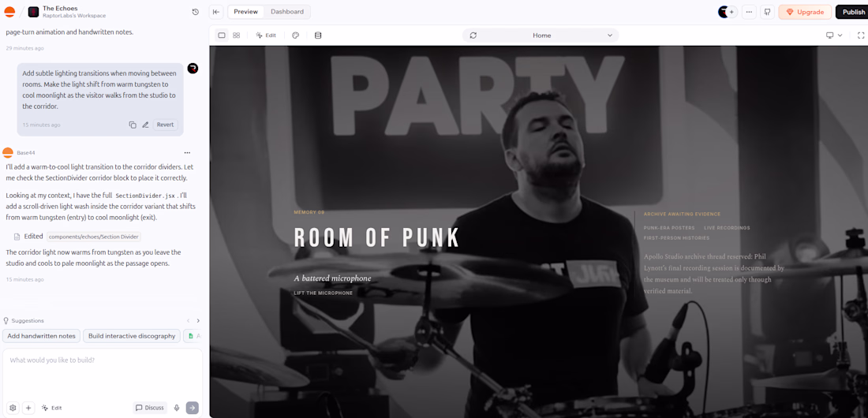The width and height of the screenshot is (868, 418).
Task: Click the MEMORY 09 label
Action: (309, 212)
